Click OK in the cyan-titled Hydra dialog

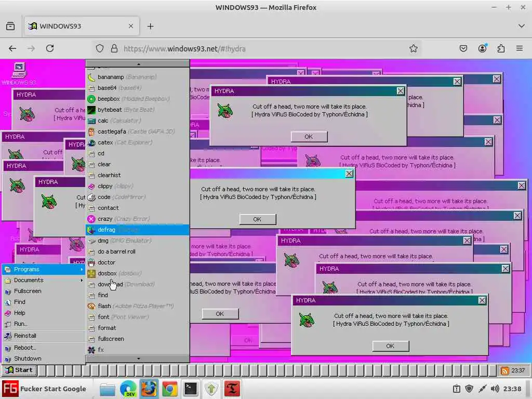tap(257, 219)
